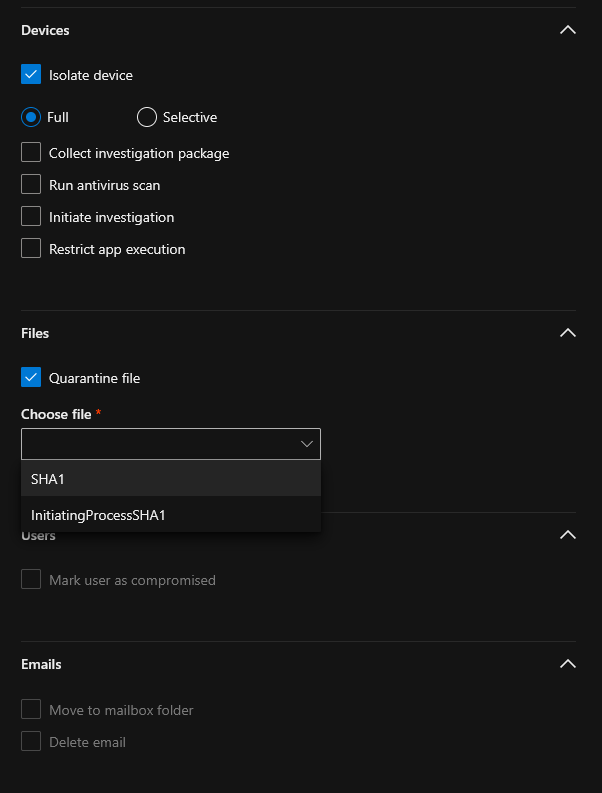The height and width of the screenshot is (793, 602).
Task: Enable Collect investigation package
Action: coord(31,153)
